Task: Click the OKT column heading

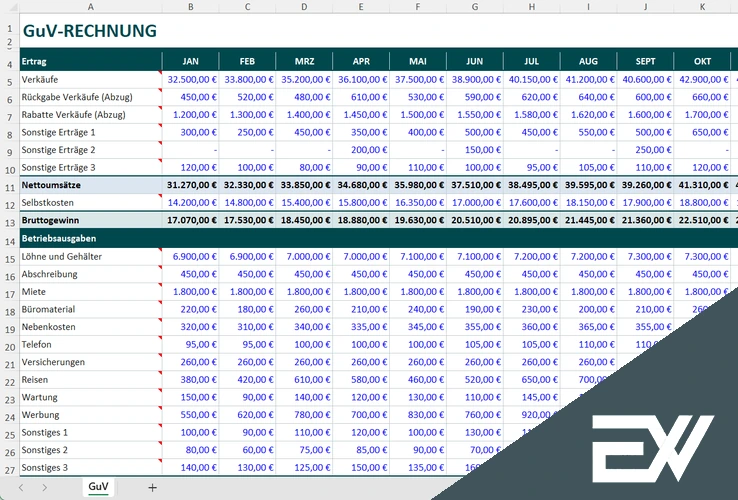Action: click(x=702, y=61)
